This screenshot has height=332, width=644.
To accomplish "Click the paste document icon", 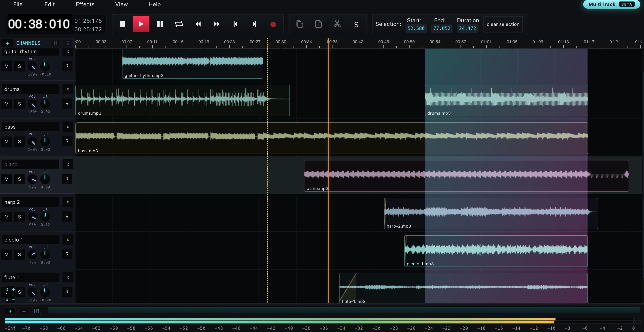I will point(318,24).
